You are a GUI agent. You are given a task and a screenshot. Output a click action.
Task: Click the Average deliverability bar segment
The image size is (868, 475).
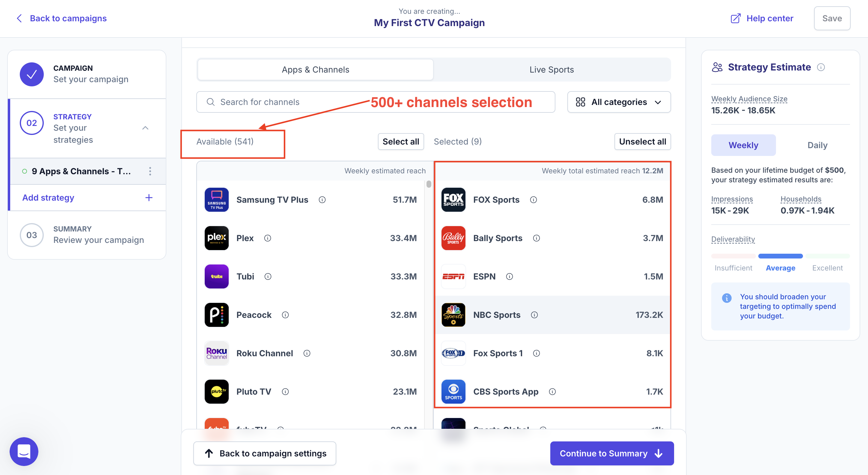780,256
